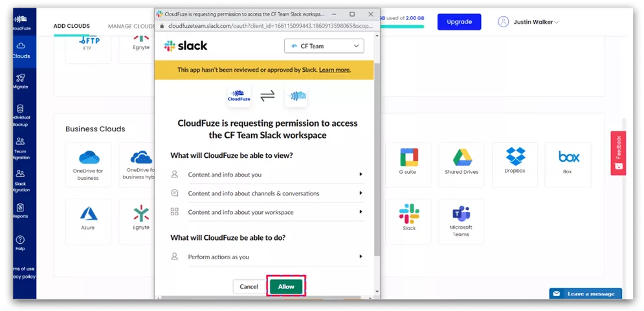The height and width of the screenshot is (311, 644).
Task: Expand Content and info about channels & conversations
Action: pos(267,193)
